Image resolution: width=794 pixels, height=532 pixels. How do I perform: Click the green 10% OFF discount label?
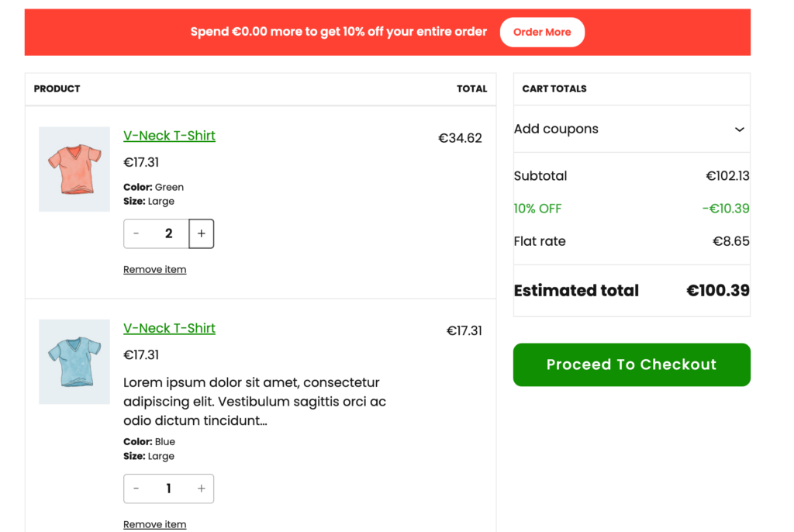[537, 209]
